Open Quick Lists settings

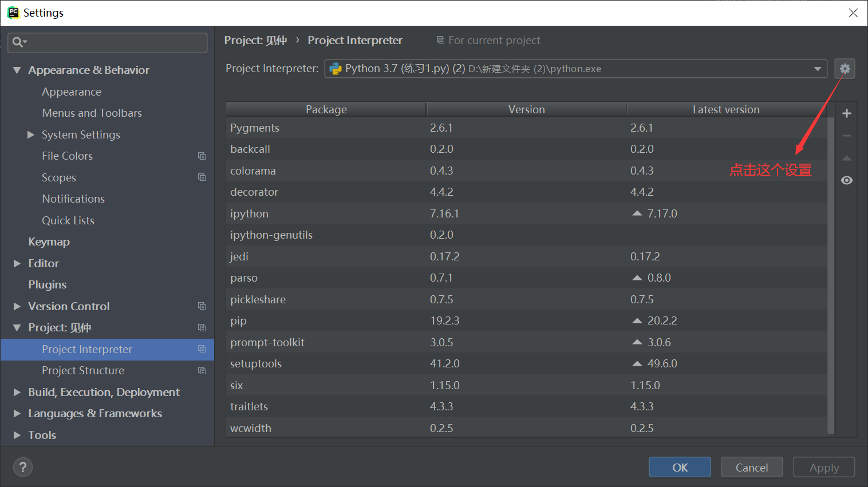pos(68,220)
